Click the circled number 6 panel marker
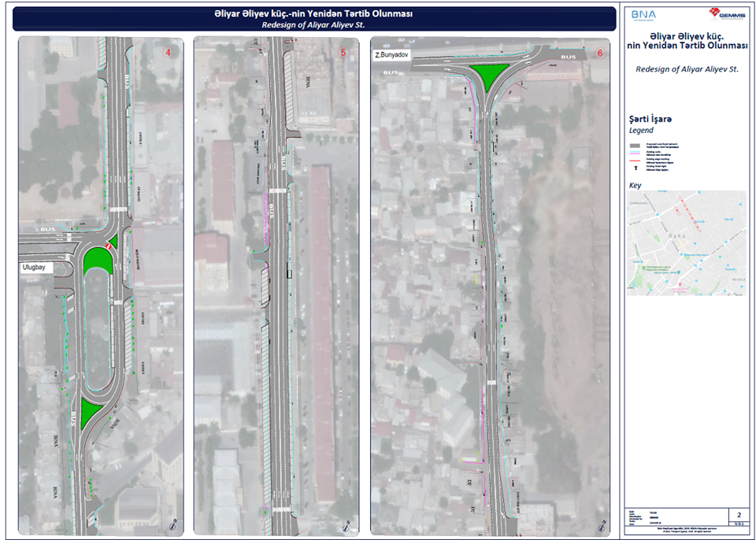756x540 pixels. coord(600,53)
